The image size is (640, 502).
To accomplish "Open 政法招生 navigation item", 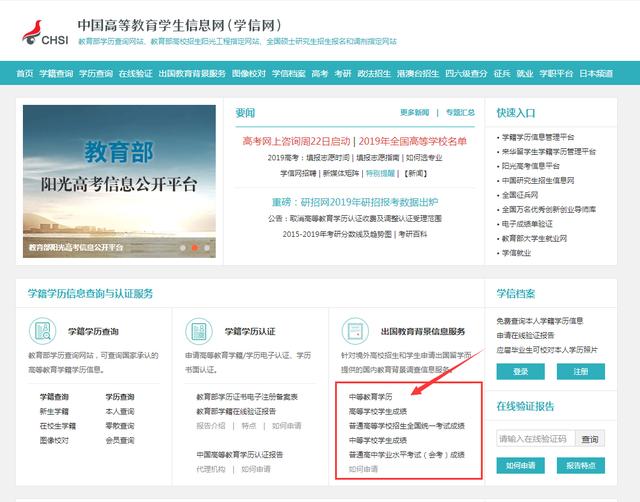I will coord(374,73).
